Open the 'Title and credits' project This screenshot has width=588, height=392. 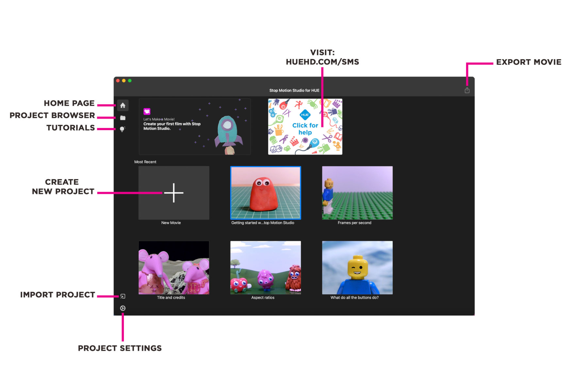(x=173, y=267)
